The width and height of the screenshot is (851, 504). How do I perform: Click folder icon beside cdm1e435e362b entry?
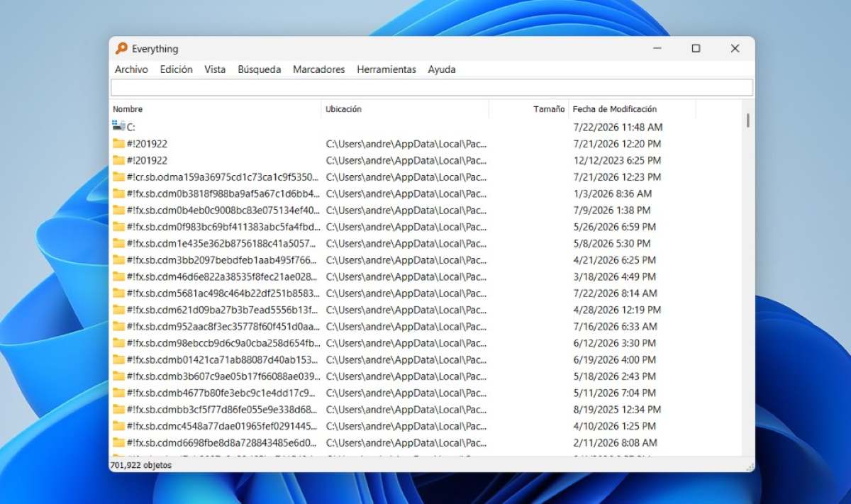coord(118,243)
